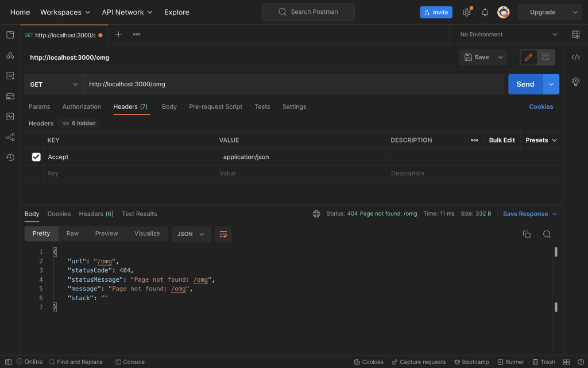Click the request URL field
Viewport: 588px width, 368px height.
(x=293, y=84)
